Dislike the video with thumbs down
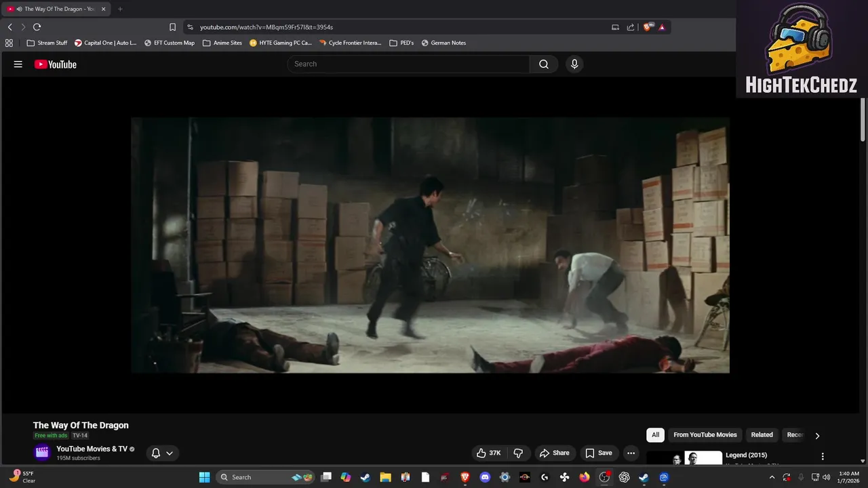 point(518,453)
